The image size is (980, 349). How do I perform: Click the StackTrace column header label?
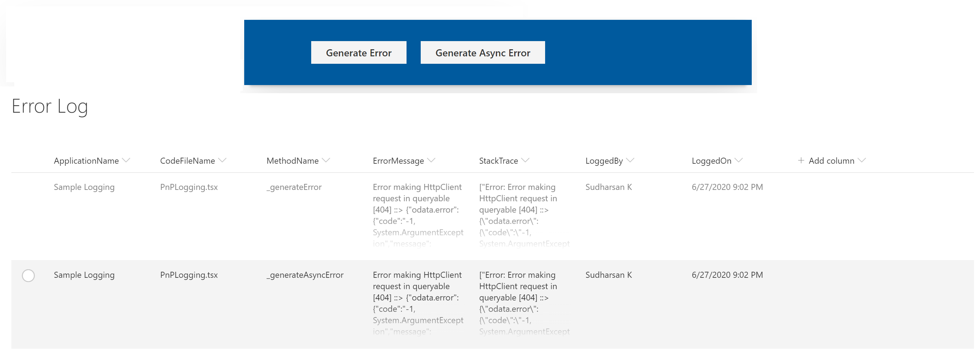[498, 161]
